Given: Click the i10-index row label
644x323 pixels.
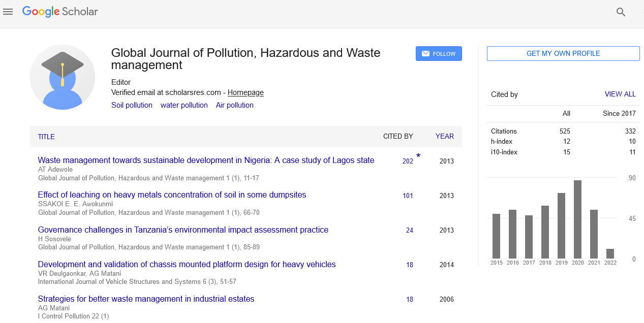Looking at the screenshot, I should click(503, 152).
